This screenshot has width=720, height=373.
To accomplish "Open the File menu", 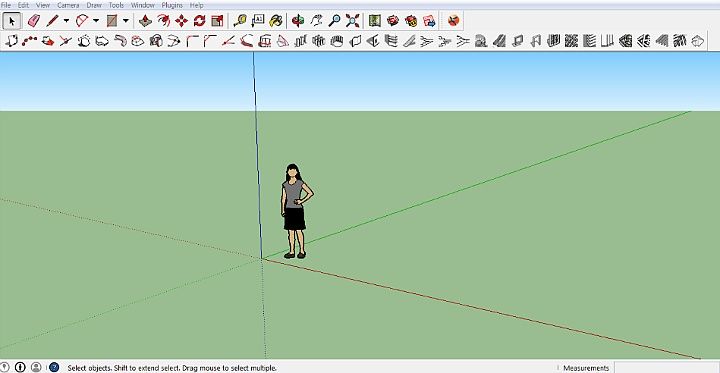I will click(6, 6).
